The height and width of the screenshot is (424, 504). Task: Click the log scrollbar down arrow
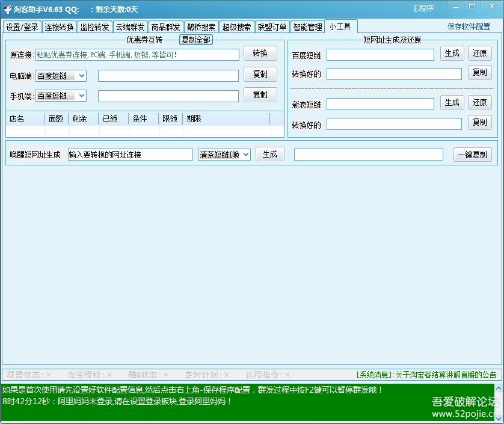click(x=499, y=418)
